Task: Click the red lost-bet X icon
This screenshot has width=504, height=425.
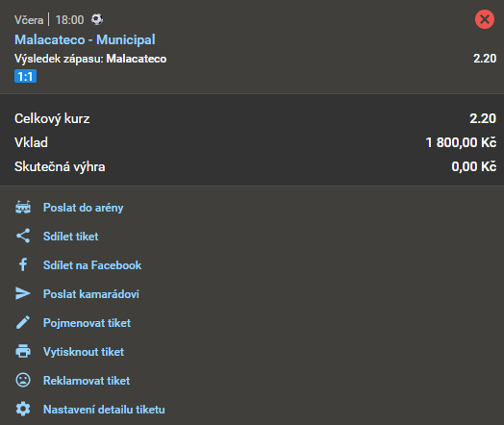Action: (x=485, y=19)
